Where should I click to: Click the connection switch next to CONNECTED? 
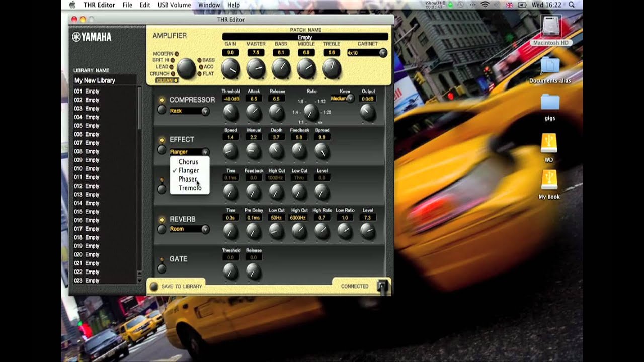(x=382, y=286)
